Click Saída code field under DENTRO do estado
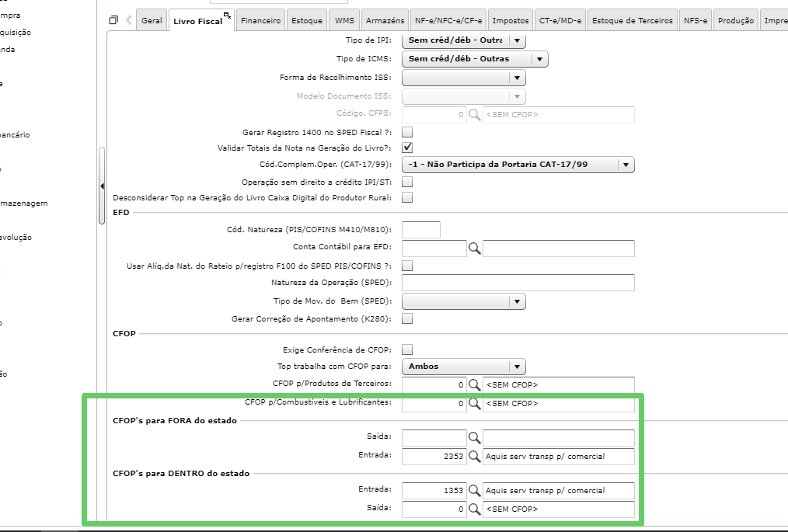This screenshot has height=532, width=788. point(434,509)
